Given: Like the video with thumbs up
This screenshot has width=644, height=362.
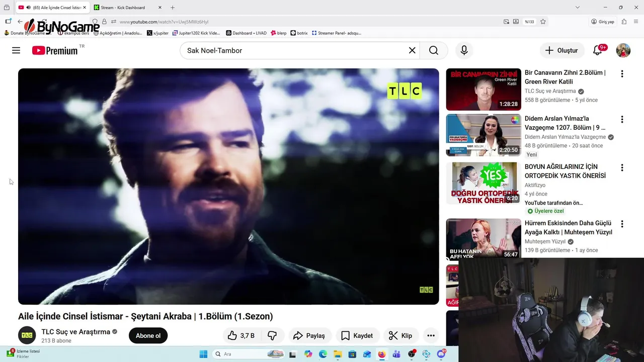Looking at the screenshot, I should tap(241, 335).
